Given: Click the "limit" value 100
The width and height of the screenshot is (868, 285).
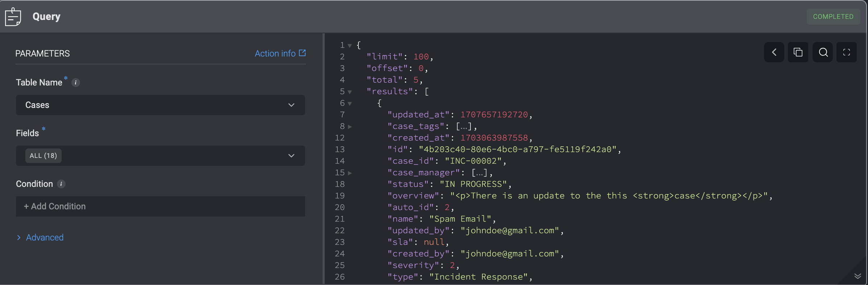Looking at the screenshot, I should click(421, 57).
